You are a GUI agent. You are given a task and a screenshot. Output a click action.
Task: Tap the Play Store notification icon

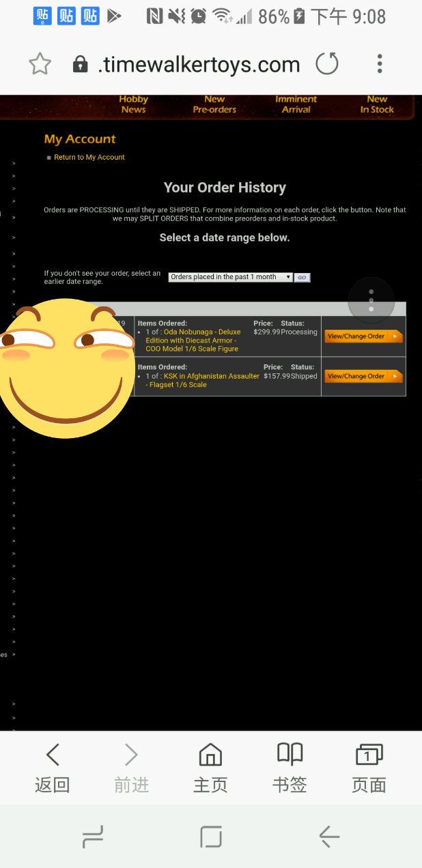tap(115, 16)
